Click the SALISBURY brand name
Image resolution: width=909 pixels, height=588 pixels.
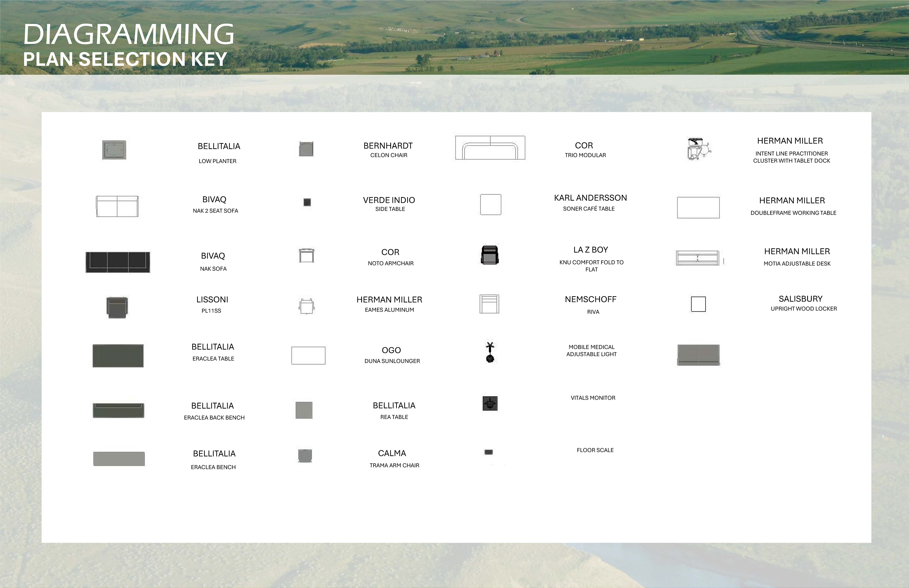(x=801, y=299)
